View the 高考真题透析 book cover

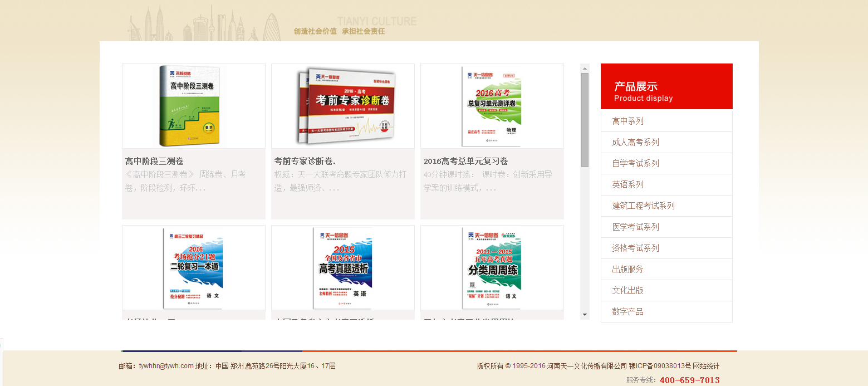[x=342, y=267]
